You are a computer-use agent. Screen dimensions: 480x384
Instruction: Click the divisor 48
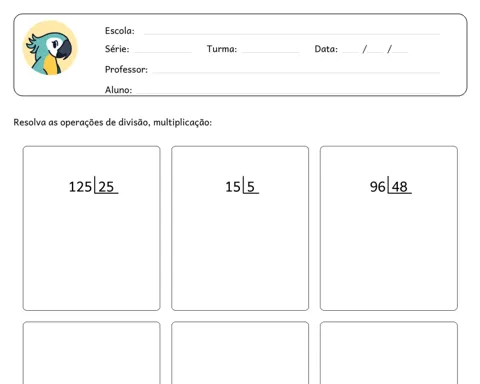click(x=400, y=187)
